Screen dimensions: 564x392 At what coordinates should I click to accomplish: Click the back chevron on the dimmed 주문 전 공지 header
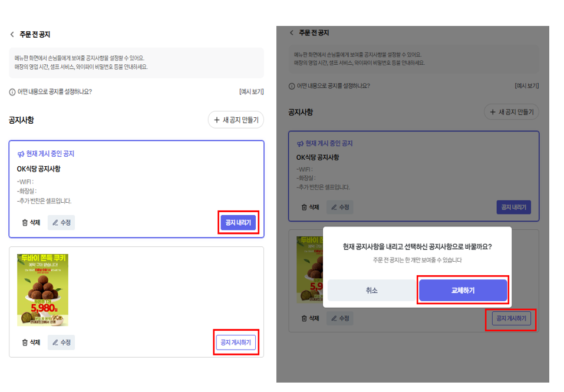point(291,33)
